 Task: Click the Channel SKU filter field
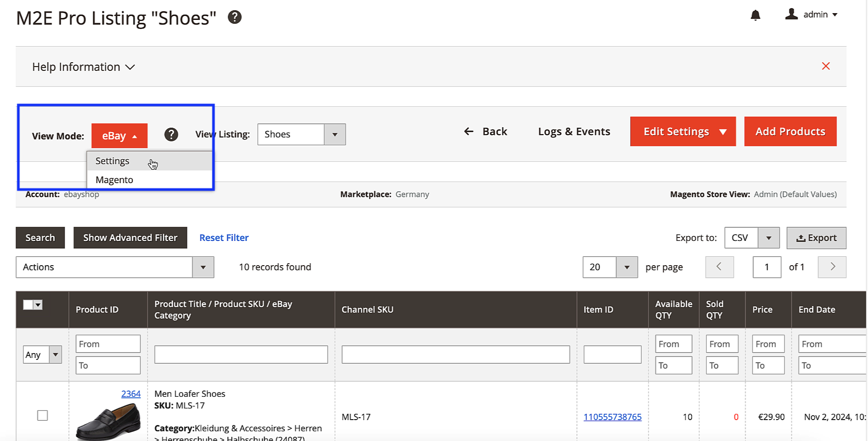(x=455, y=355)
